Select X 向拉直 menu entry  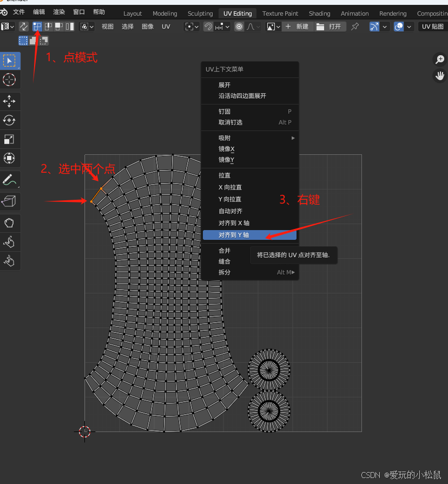pos(249,187)
